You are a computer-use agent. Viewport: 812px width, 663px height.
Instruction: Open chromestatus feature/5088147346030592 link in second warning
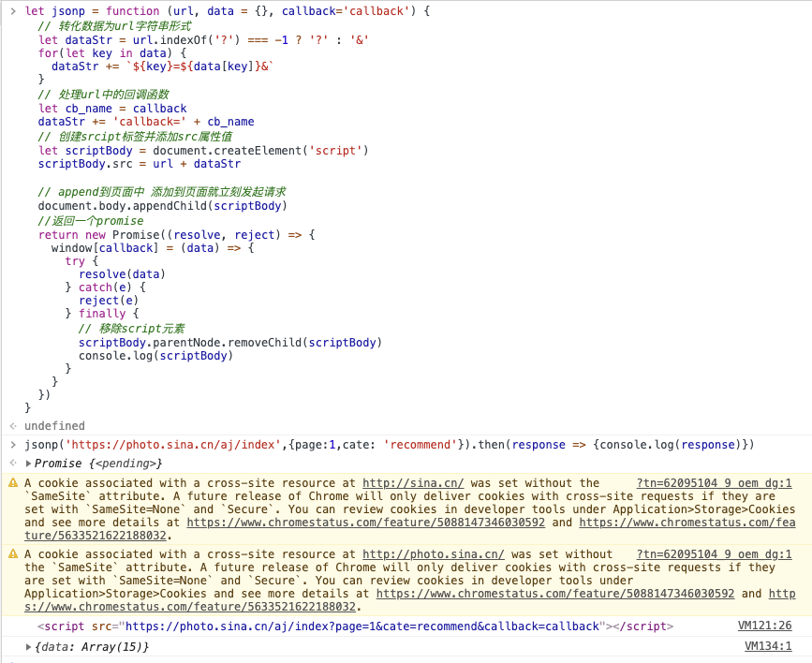click(555, 594)
